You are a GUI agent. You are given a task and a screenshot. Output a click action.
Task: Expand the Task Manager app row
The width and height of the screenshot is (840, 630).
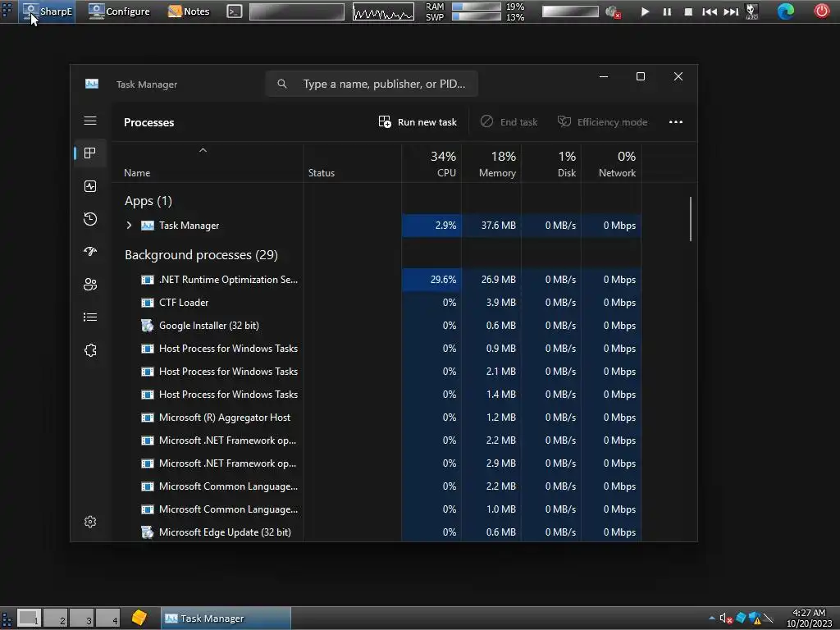tap(129, 226)
